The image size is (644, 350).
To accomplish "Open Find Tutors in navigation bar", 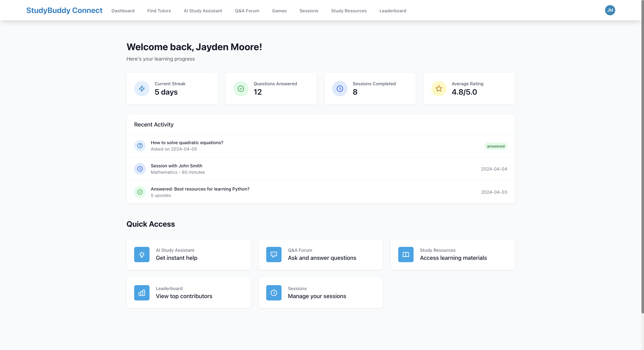I will point(159,11).
